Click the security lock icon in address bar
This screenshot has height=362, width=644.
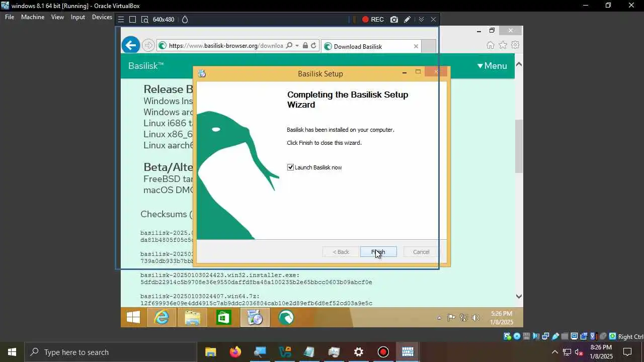click(304, 46)
